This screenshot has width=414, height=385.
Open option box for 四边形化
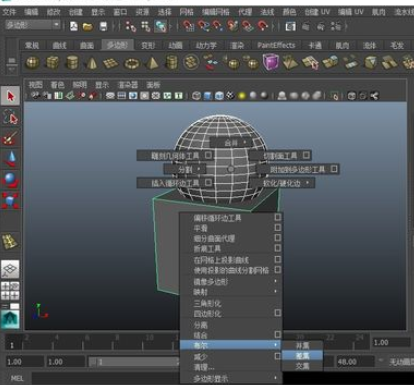tap(277, 313)
